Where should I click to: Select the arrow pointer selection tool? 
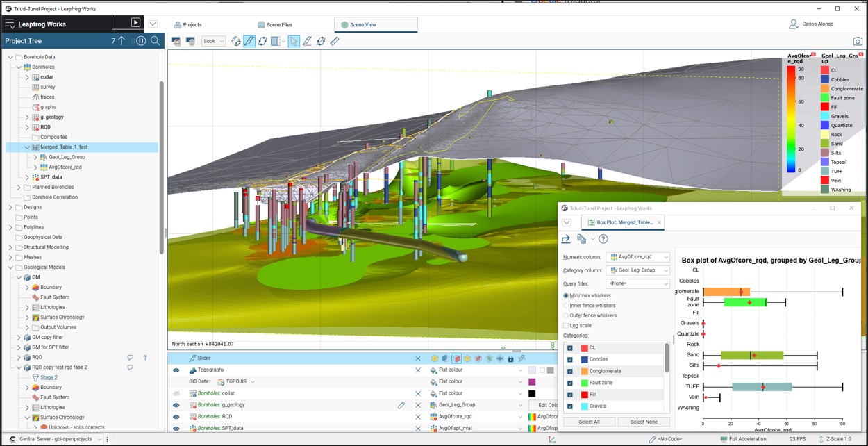pos(294,42)
